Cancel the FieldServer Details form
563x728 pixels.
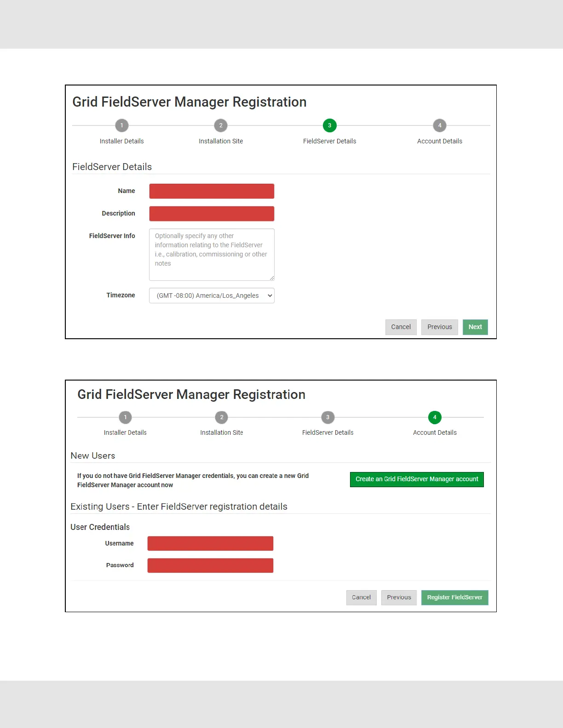click(x=401, y=327)
